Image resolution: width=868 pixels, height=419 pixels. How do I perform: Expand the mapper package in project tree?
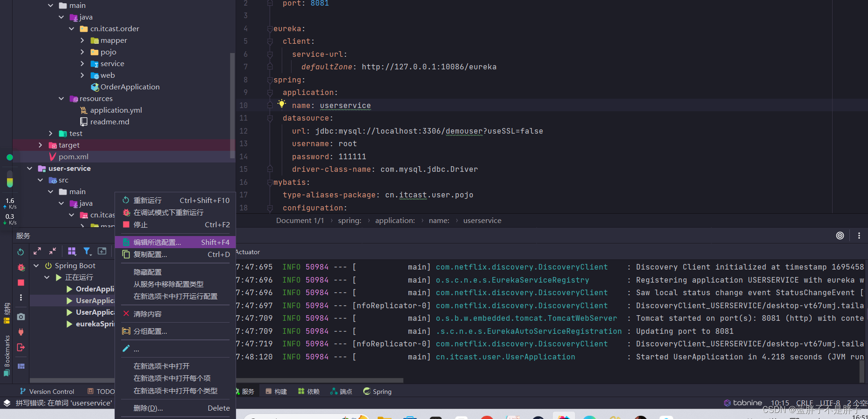(x=82, y=41)
